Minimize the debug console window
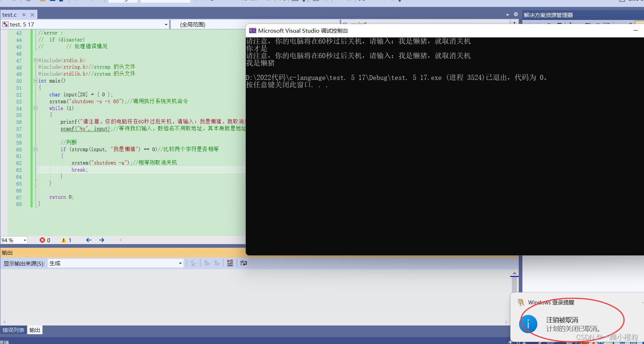The height and width of the screenshot is (344, 644). coord(636,31)
